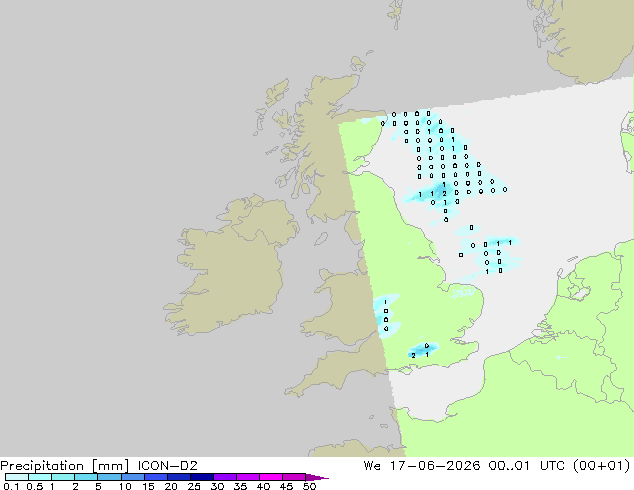This screenshot has height=490, width=634.
Task: Select the legend segment between 45 and 50
Action: pyautogui.click(x=294, y=477)
